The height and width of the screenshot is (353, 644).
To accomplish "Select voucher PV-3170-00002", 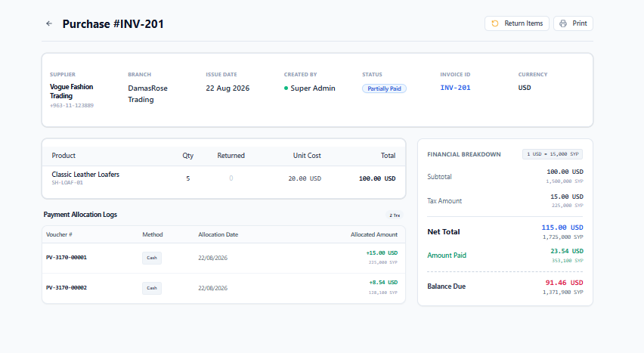I will click(x=66, y=288).
